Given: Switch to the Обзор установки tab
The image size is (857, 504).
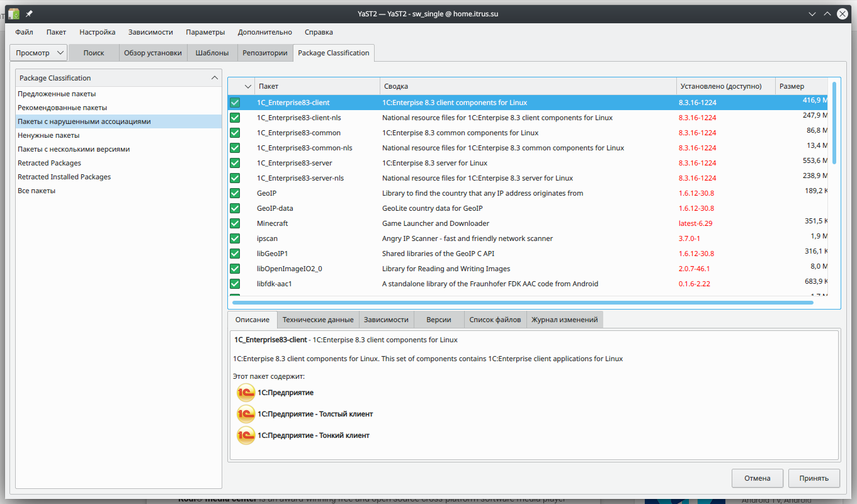Looking at the screenshot, I should (x=153, y=53).
